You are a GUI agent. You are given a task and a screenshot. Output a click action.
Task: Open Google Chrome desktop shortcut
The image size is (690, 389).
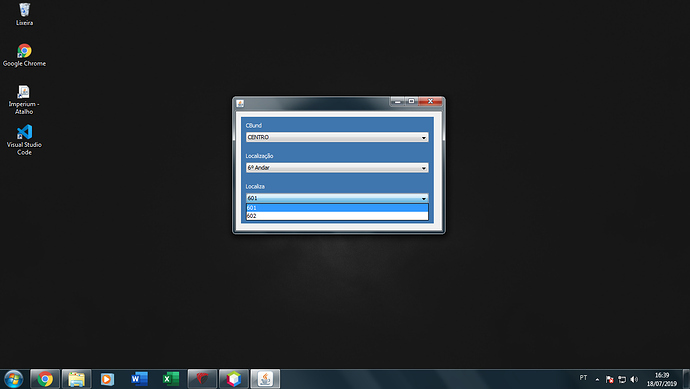(x=24, y=55)
